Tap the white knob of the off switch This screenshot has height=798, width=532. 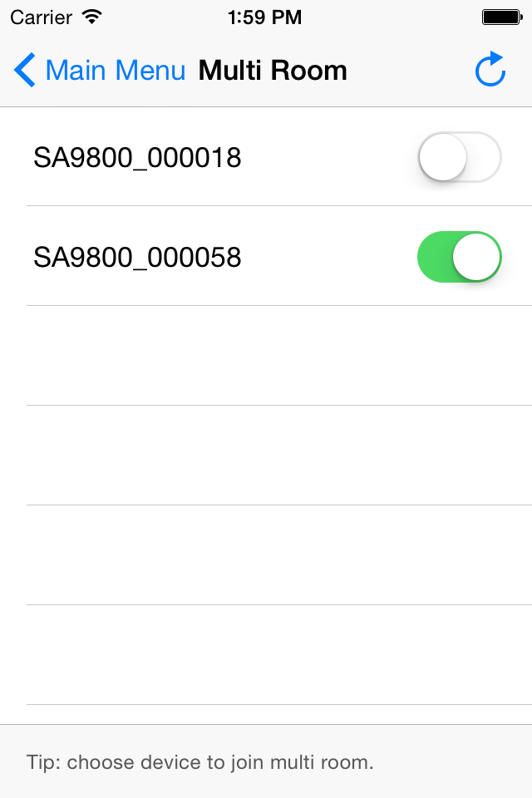[x=443, y=157]
